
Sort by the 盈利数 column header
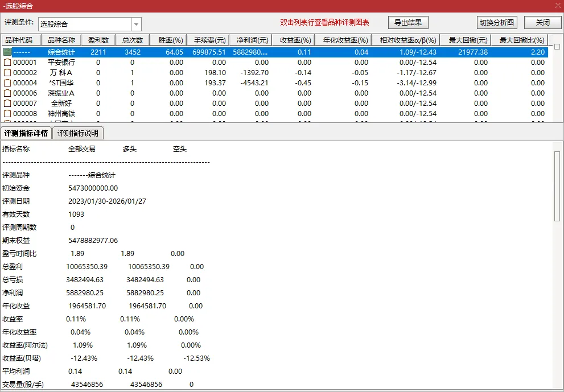[98, 40]
